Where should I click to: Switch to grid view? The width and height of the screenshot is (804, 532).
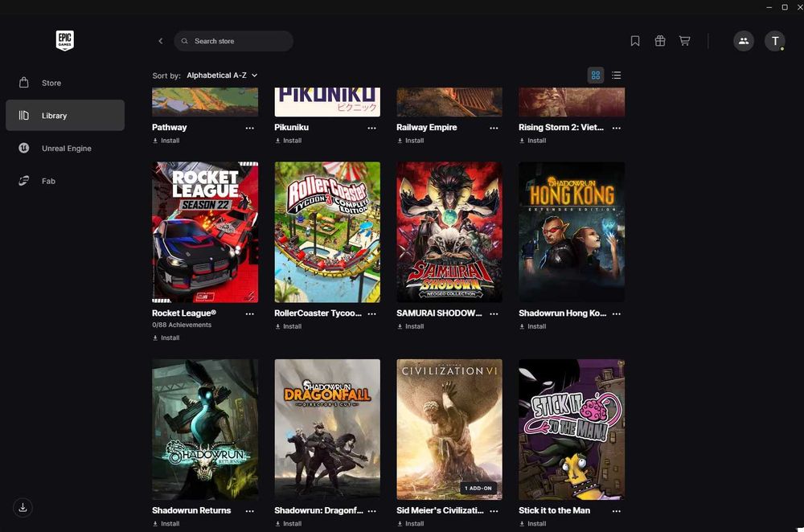tap(595, 76)
